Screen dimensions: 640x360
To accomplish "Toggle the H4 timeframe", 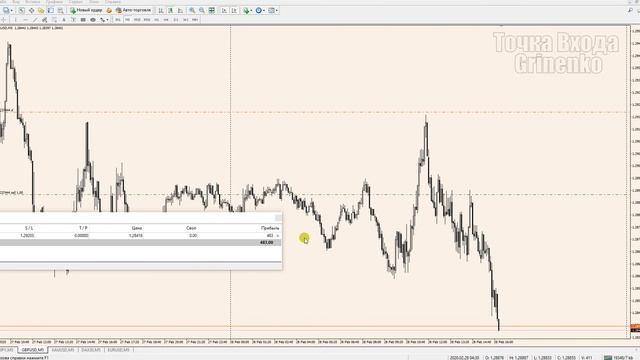I will click(166, 20).
